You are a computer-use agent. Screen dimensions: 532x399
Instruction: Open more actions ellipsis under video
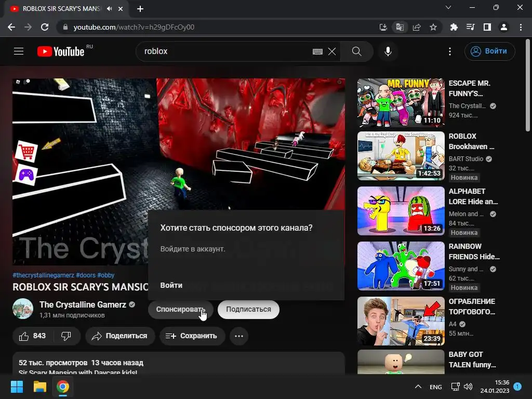[239, 336]
